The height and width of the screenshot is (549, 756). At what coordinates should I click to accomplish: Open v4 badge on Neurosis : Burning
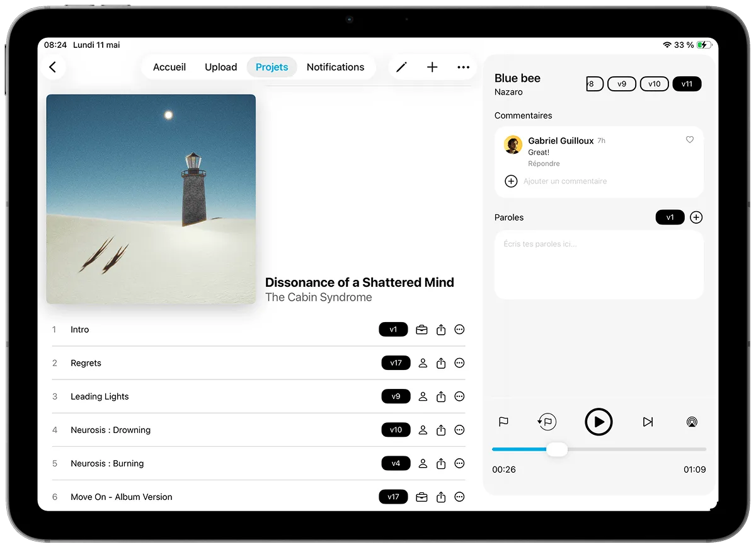(396, 463)
